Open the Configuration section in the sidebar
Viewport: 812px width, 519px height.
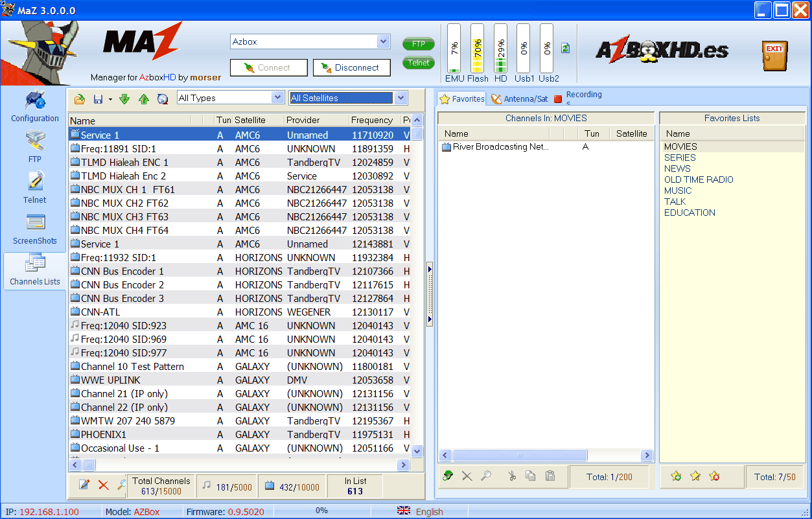35,107
